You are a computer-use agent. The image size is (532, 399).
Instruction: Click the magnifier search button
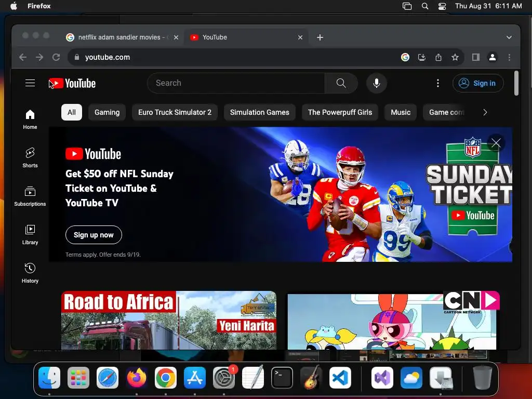[x=341, y=83]
